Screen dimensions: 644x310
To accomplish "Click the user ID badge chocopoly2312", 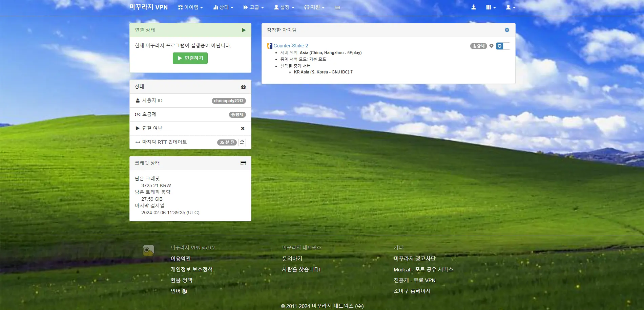I will pyautogui.click(x=229, y=101).
